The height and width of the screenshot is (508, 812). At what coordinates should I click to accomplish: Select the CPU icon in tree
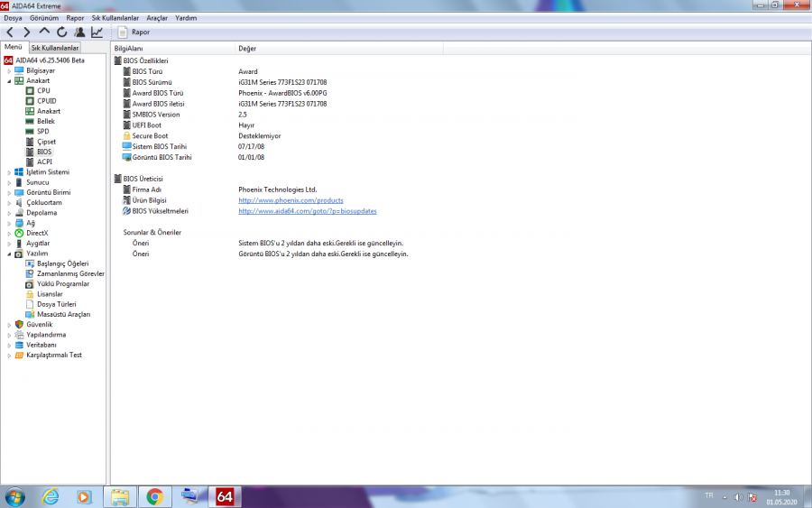30,90
